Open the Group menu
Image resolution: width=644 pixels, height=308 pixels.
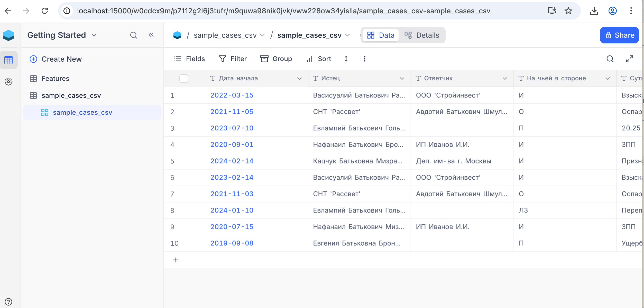276,59
